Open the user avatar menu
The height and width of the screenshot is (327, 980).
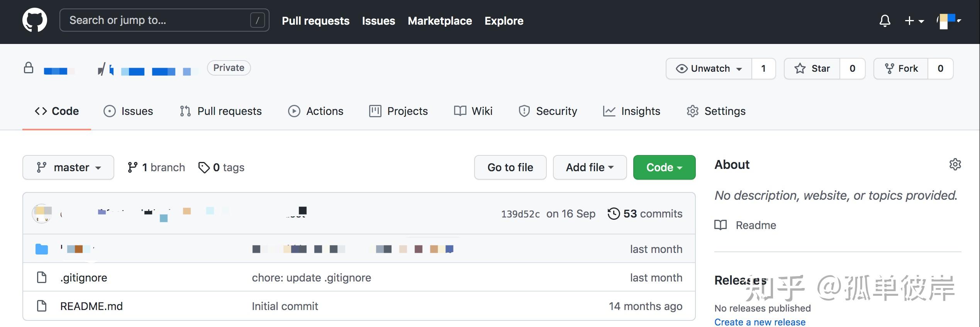[x=948, y=21]
